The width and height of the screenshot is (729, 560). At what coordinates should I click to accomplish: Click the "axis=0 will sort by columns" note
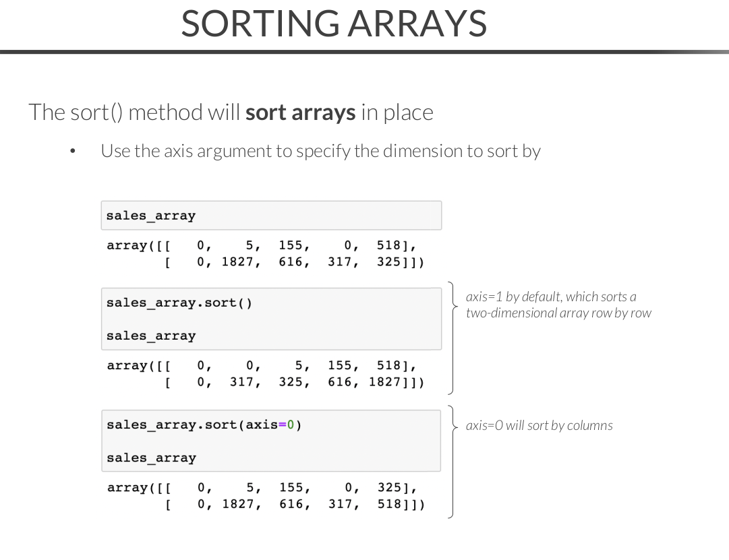point(539,425)
